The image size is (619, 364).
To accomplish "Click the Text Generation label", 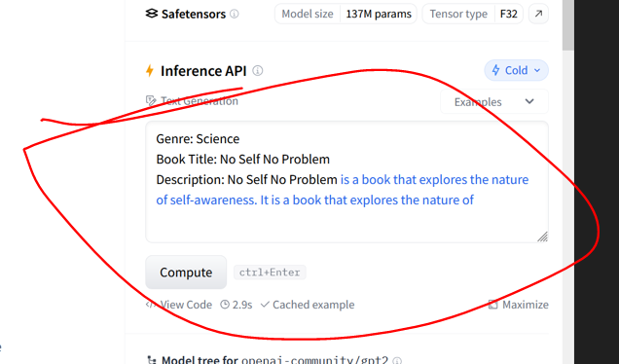I will point(200,101).
